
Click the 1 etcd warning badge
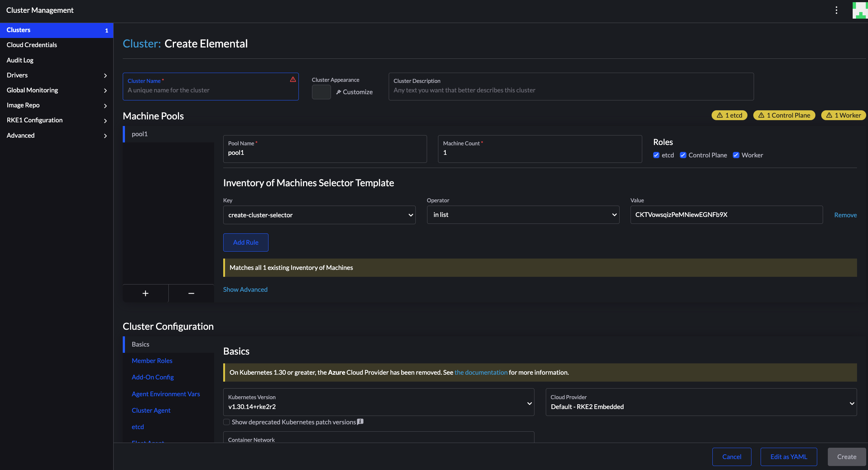point(730,115)
